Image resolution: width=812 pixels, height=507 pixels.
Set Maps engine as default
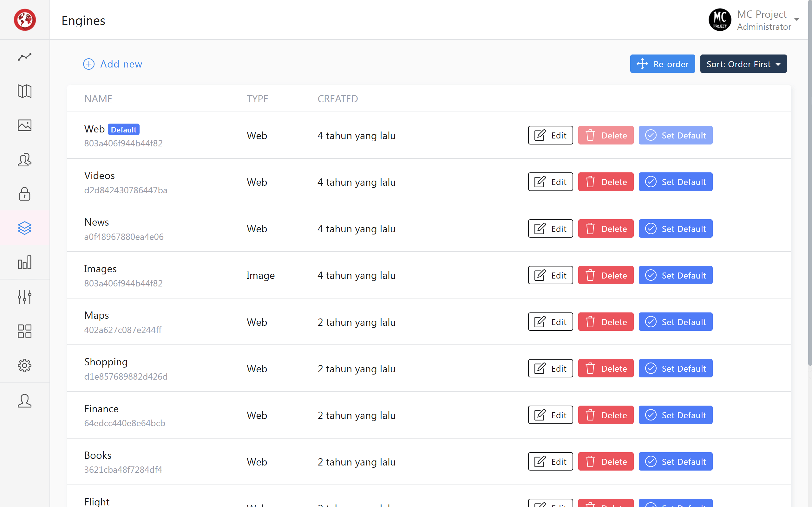(675, 322)
